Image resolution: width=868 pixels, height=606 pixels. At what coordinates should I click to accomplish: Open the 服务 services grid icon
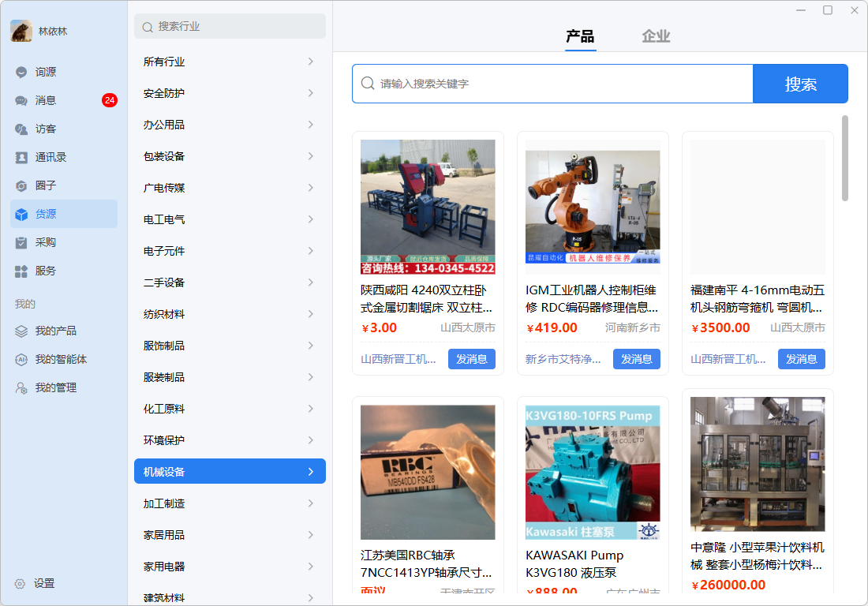21,271
